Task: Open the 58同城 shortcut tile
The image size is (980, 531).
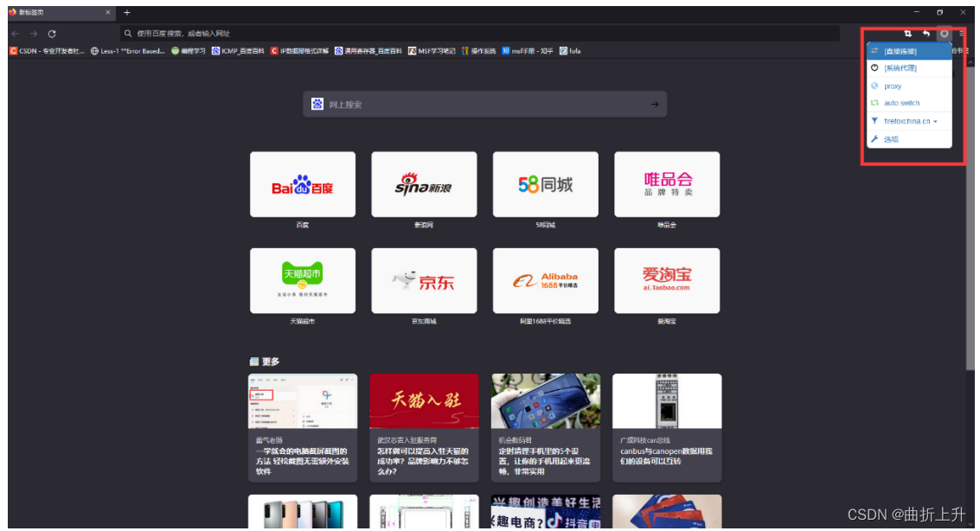Action: 546,184
